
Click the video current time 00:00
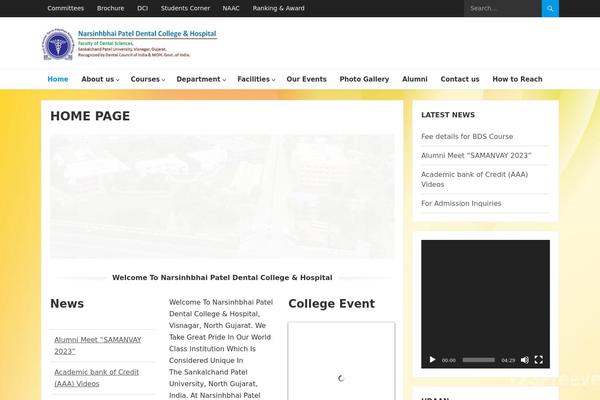(x=448, y=360)
